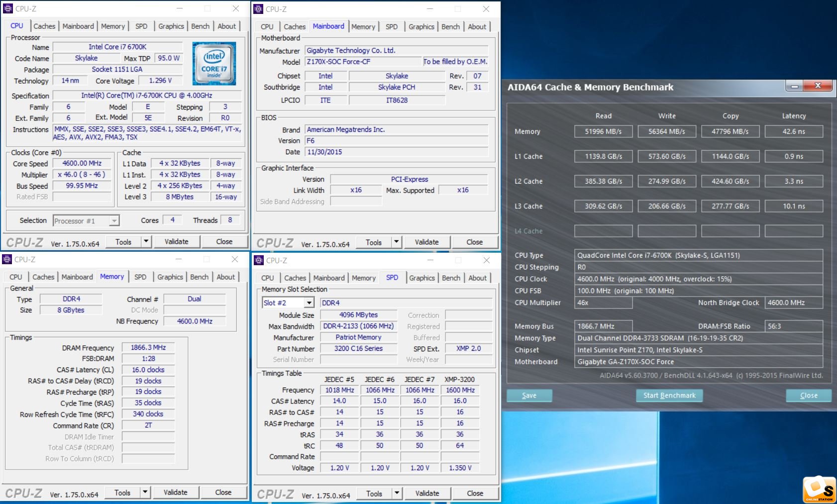Click the Online Station logo in the bottom-right corner

tap(819, 490)
